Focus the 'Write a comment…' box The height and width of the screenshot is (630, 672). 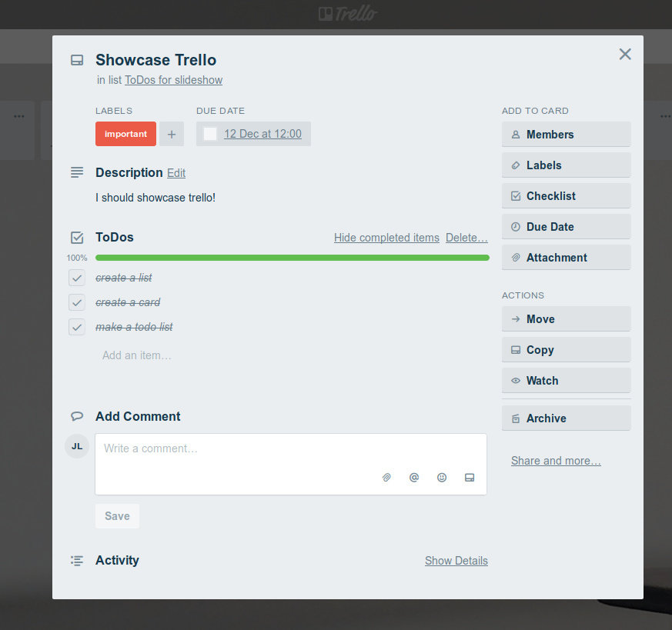(291, 465)
